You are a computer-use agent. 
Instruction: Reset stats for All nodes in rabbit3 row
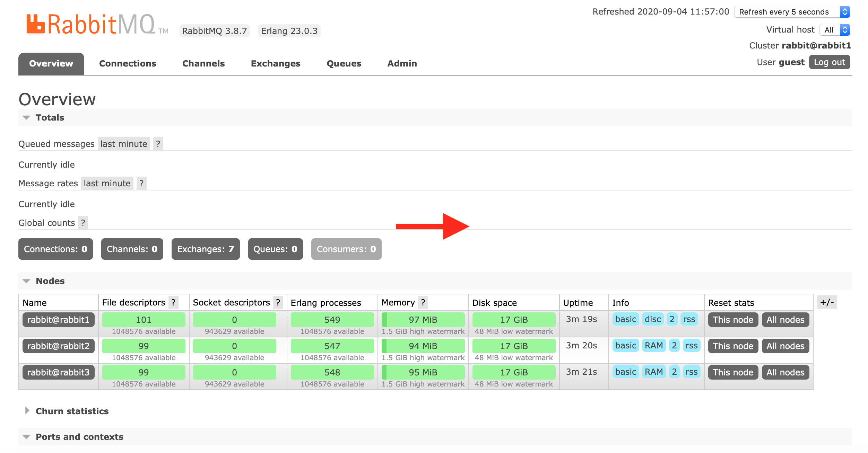(x=785, y=372)
